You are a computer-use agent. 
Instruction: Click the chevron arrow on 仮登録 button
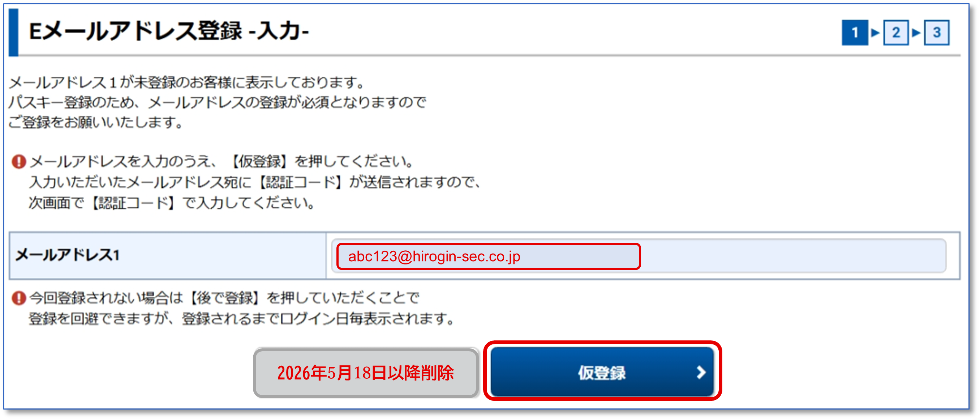click(701, 372)
